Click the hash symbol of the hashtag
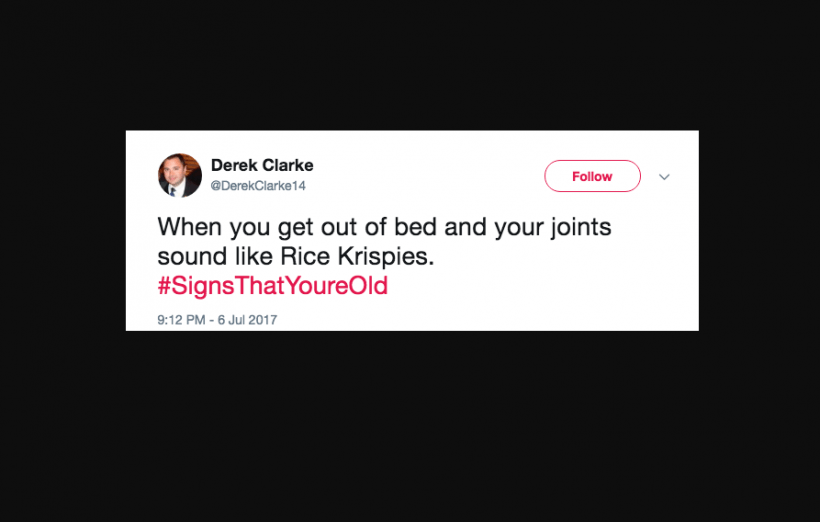The image size is (820, 522). coord(164,286)
